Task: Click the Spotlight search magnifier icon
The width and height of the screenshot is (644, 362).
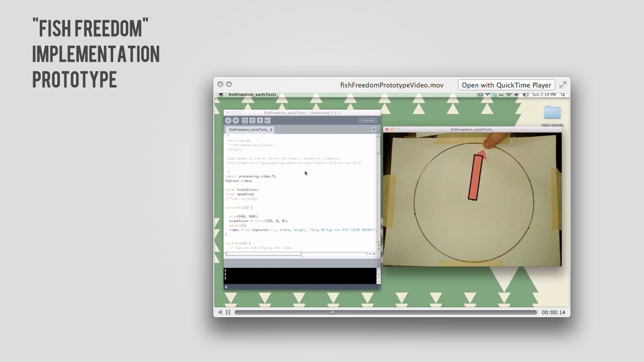Action: pos(562,95)
